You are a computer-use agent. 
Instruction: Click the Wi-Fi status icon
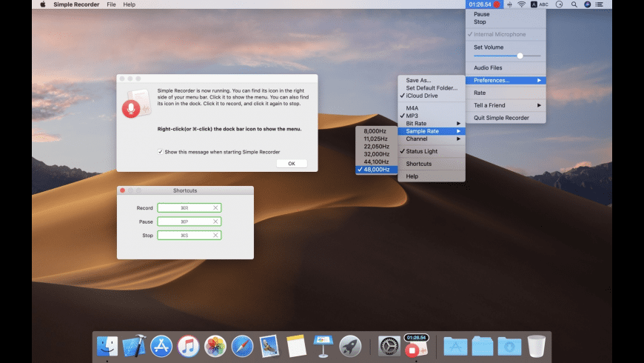click(521, 4)
